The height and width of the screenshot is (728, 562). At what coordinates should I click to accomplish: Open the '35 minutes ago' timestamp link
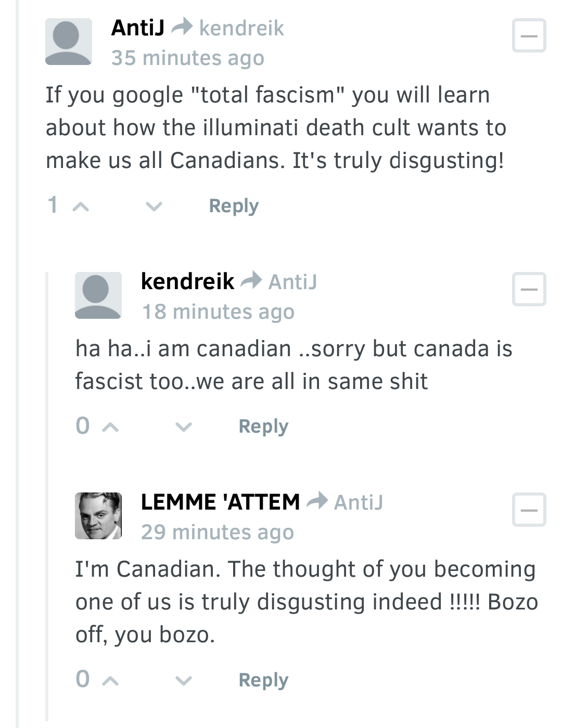(x=188, y=58)
